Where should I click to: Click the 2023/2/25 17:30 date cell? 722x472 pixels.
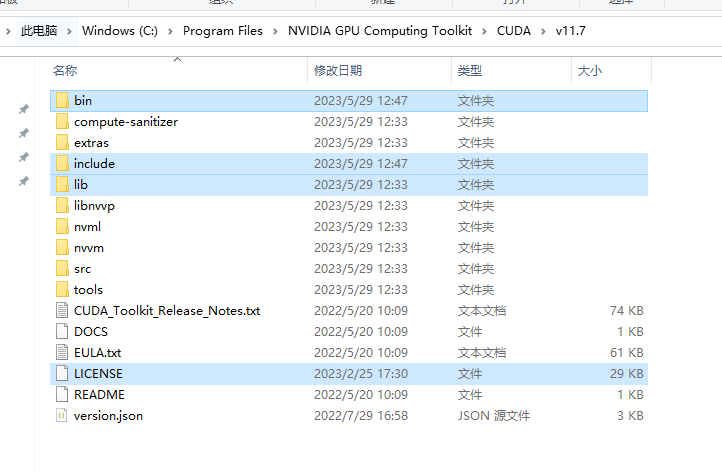pos(361,373)
